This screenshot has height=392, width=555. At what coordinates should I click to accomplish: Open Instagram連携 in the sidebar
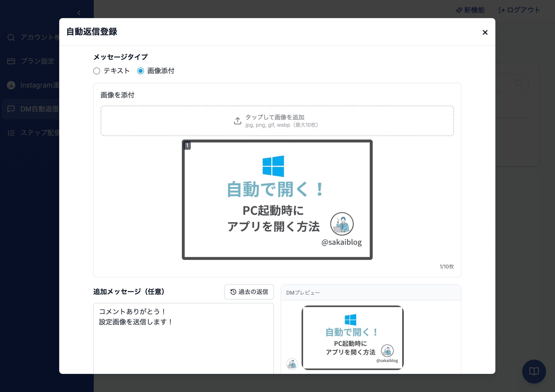tap(30, 85)
